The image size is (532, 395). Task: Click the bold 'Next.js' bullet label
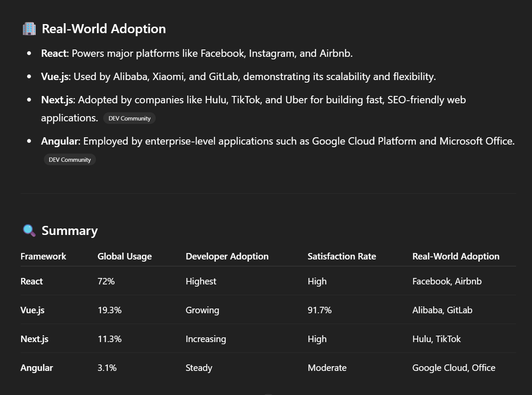coord(58,100)
